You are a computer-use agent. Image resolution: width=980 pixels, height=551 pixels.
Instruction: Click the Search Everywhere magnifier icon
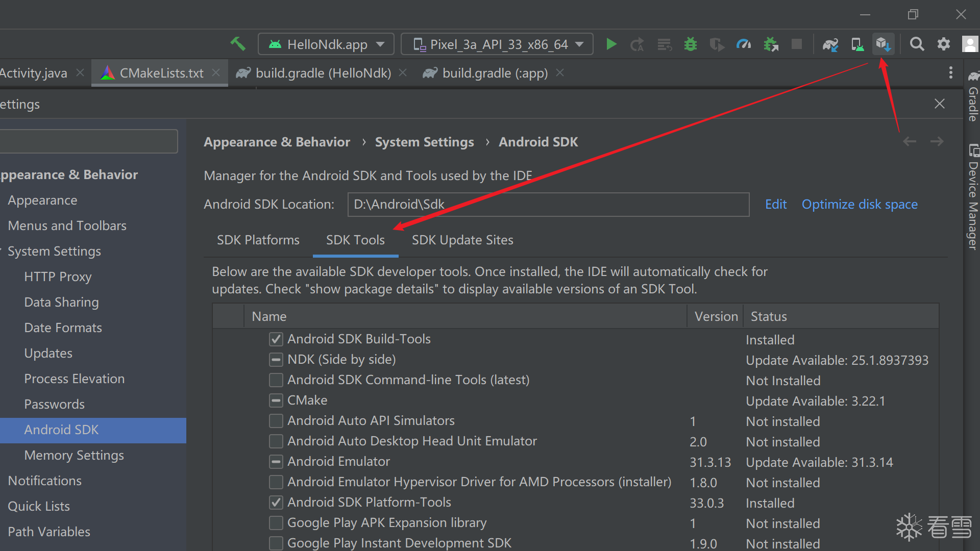pos(917,44)
